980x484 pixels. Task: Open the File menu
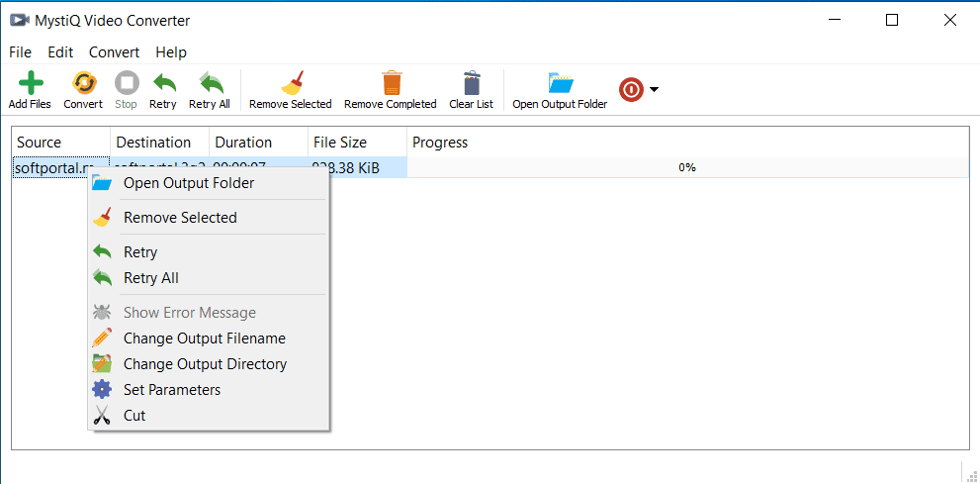20,52
